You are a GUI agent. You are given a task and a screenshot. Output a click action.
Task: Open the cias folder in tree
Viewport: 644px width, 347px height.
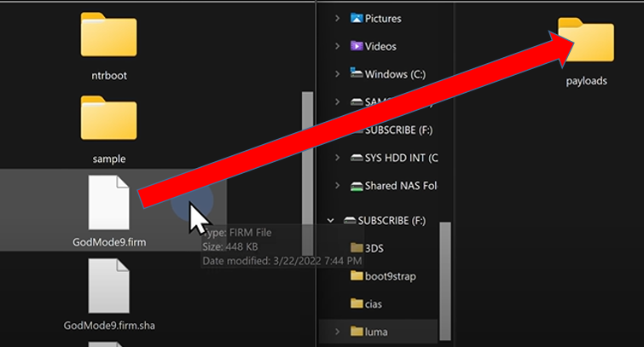pyautogui.click(x=374, y=304)
